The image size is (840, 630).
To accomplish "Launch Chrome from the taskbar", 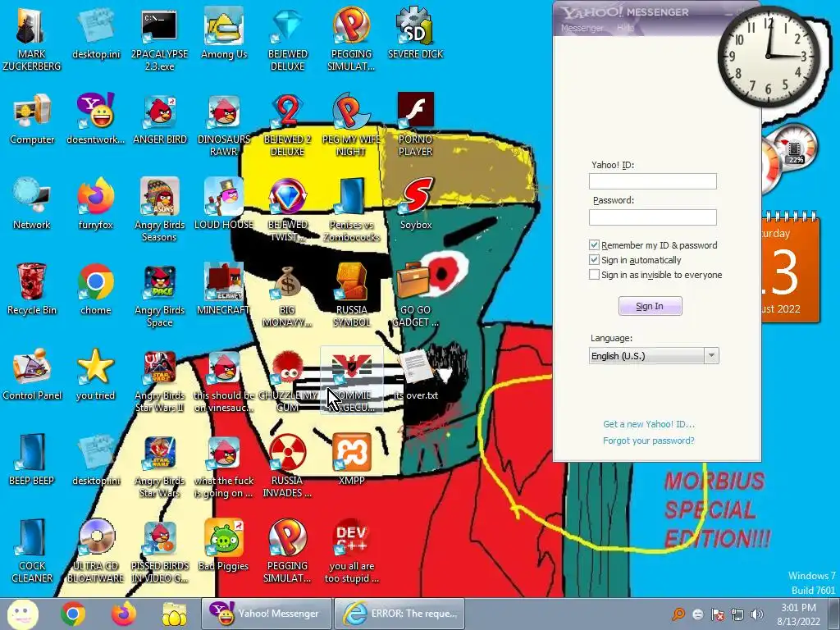I will click(73, 614).
